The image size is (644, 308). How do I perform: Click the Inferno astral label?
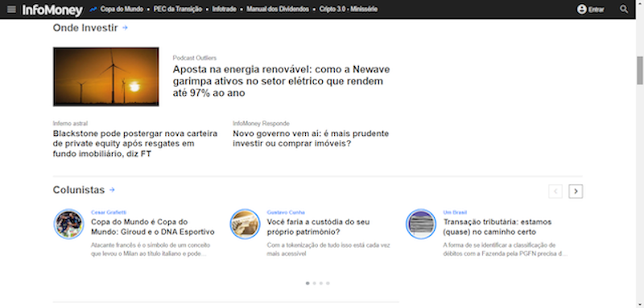pos(70,124)
